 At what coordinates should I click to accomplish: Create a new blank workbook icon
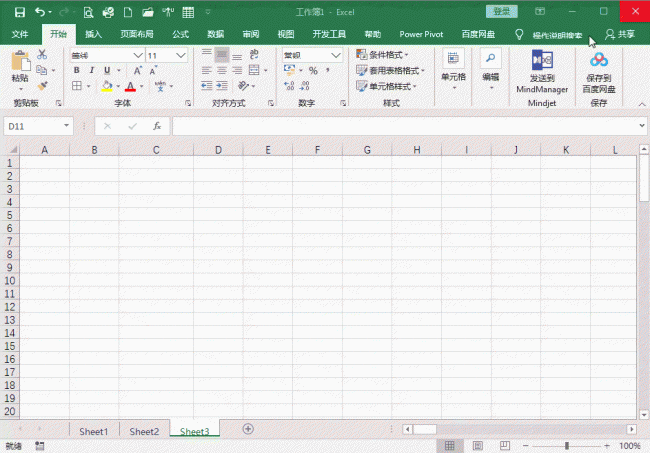click(128, 12)
